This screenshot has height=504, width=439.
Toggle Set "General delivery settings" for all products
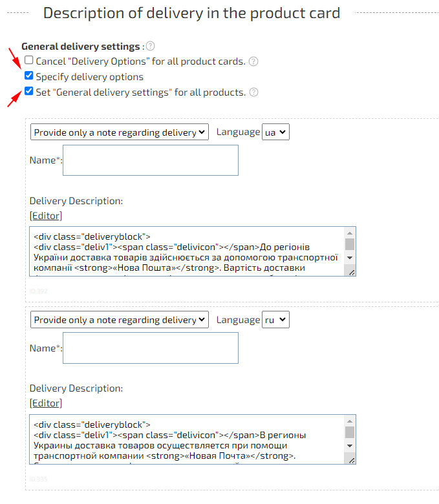click(28, 92)
